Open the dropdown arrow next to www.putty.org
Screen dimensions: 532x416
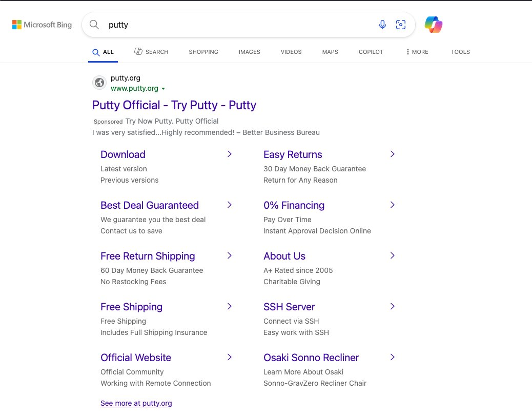[x=163, y=88]
